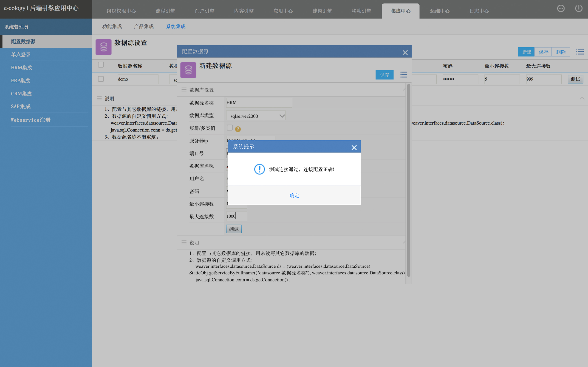
Task: Toggle the select-all checkbox in table header
Action: tap(101, 65)
